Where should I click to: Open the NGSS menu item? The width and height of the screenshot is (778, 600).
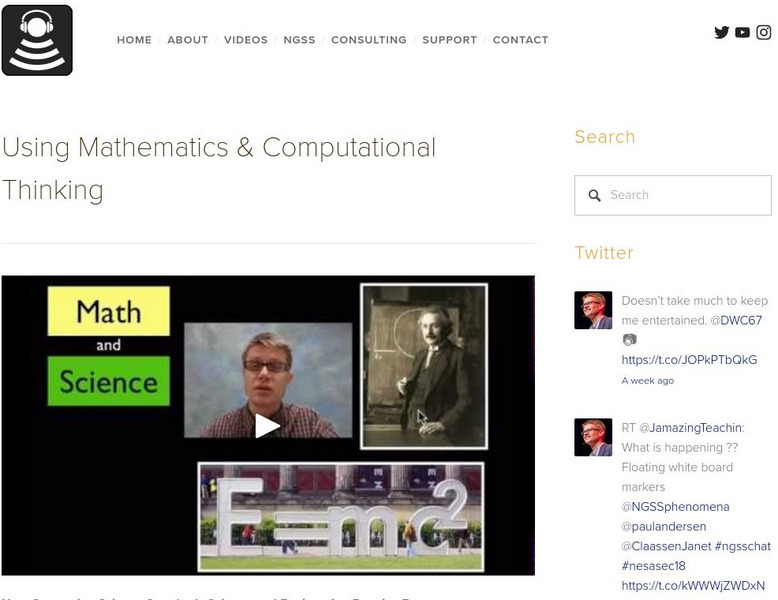tap(299, 40)
